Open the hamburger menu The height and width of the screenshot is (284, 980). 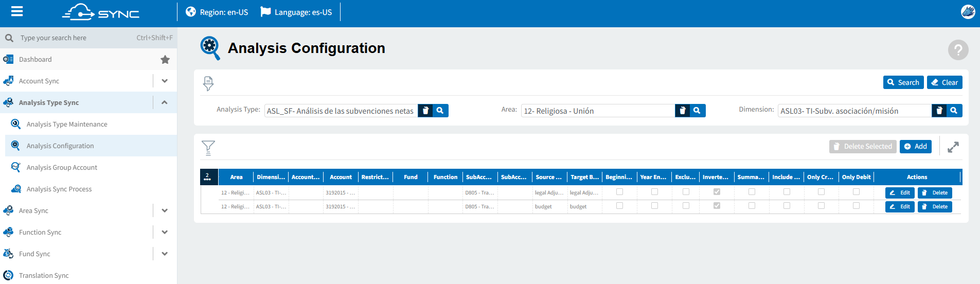click(17, 11)
